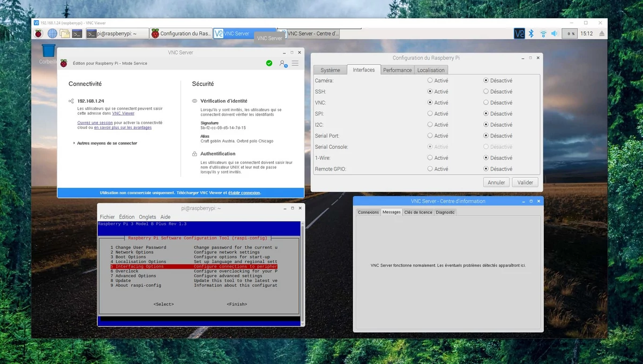Enable SSH with the Activé radio
Image resolution: width=643 pixels, height=364 pixels.
click(x=430, y=92)
